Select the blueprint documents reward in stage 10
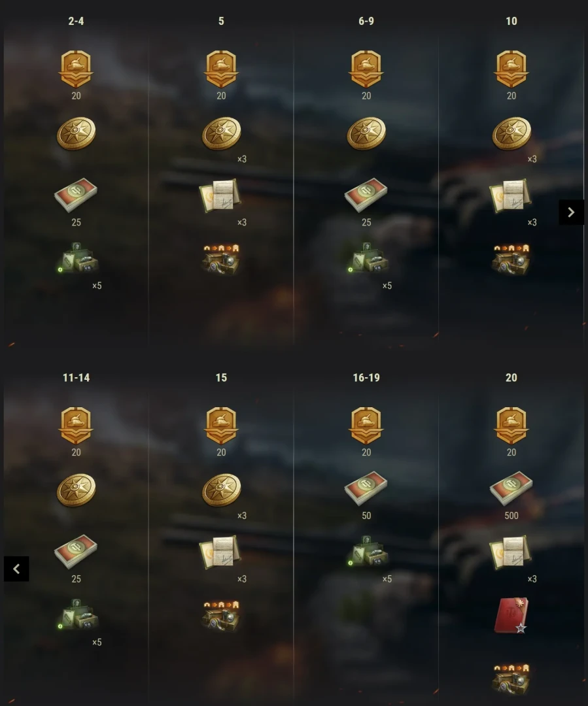The width and height of the screenshot is (588, 706). coord(511,196)
